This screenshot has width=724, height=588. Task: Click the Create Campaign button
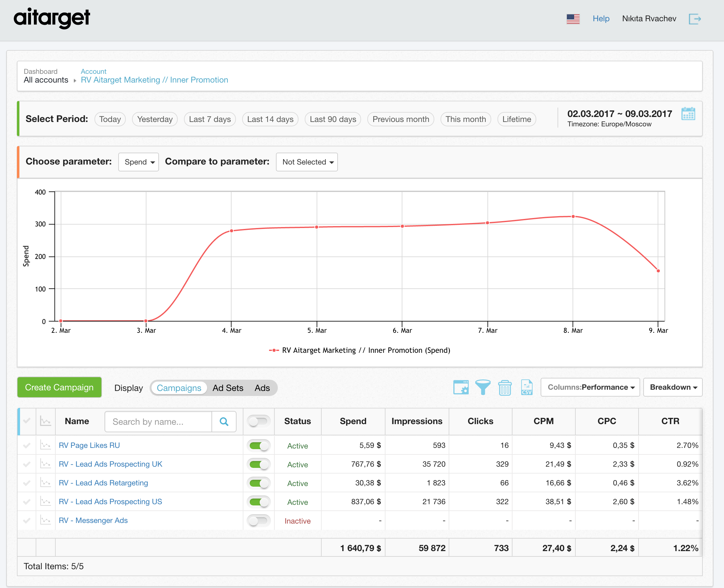59,387
